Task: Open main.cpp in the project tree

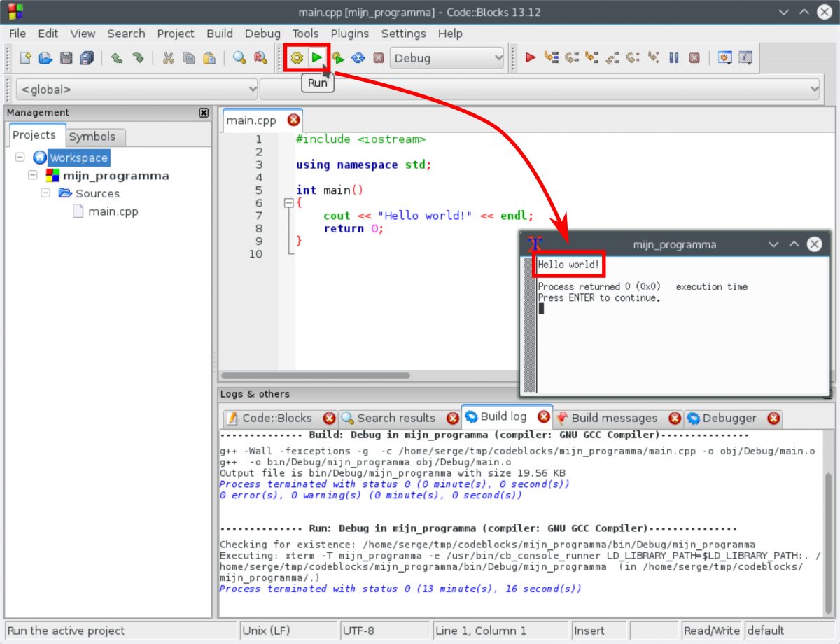Action: 113,211
